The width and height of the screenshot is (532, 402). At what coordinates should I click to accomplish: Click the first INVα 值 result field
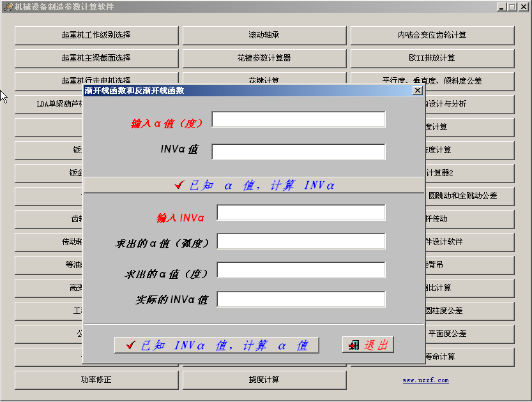click(299, 151)
